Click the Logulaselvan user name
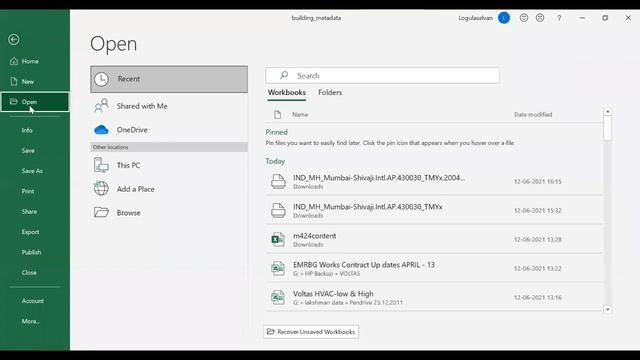Viewport: 640px width, 360px height. [x=476, y=18]
